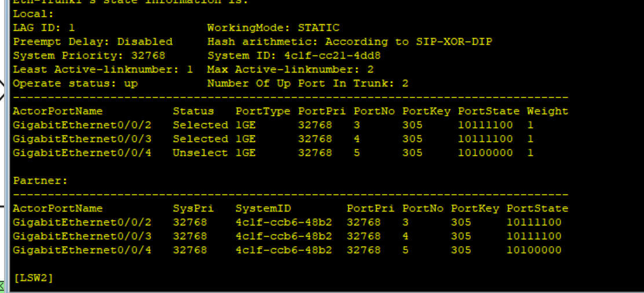644x293 pixels.
Task: Click GigabitEthernet0/0/3 in the Partner table
Action: (82, 236)
